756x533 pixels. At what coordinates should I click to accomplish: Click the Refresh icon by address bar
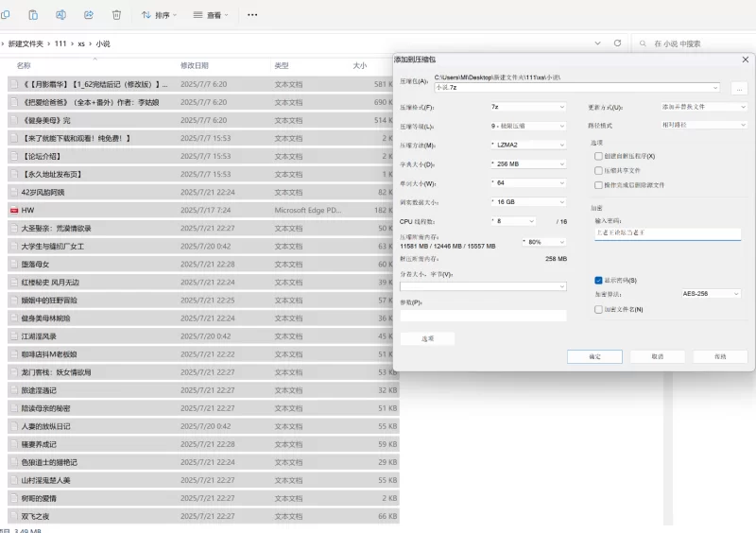(617, 43)
